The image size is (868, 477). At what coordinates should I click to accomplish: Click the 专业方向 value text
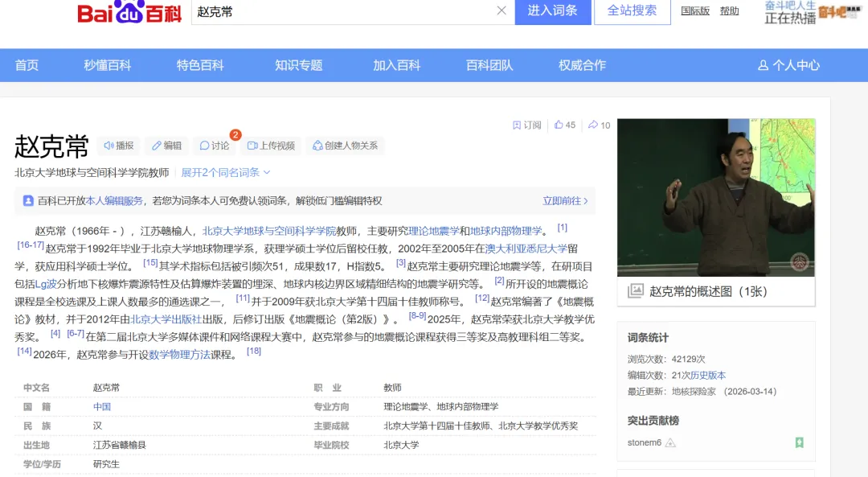point(440,407)
